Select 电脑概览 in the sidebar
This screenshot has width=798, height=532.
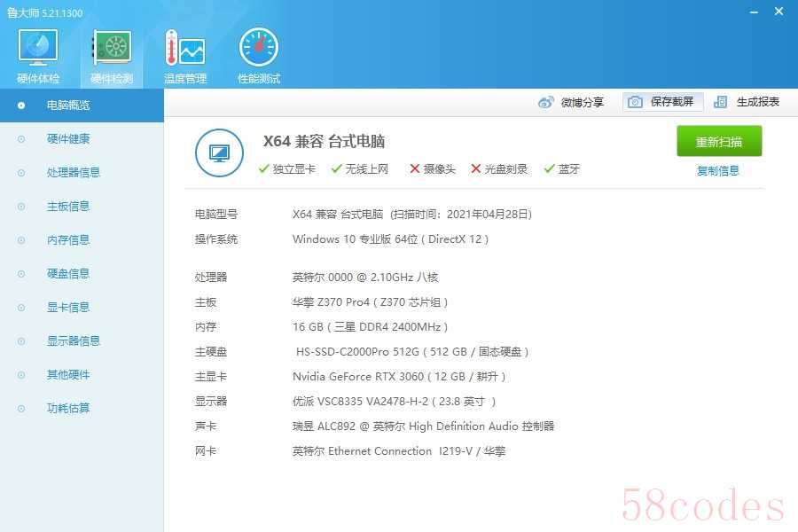[x=68, y=106]
